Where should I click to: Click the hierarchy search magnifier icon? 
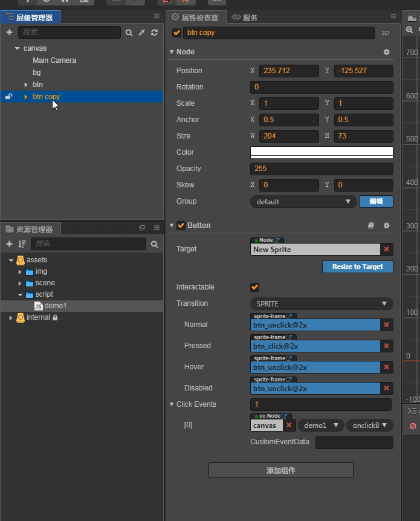[x=129, y=33]
